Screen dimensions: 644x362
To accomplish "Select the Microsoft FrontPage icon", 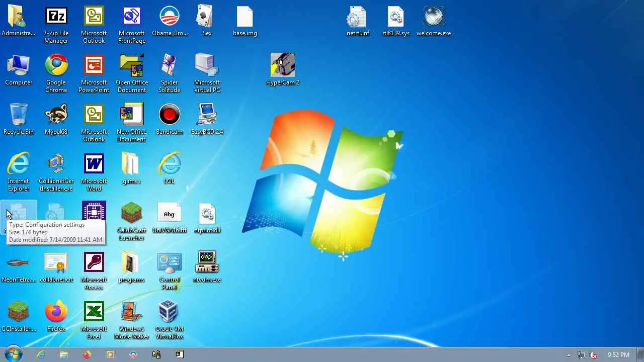I will point(131,25).
